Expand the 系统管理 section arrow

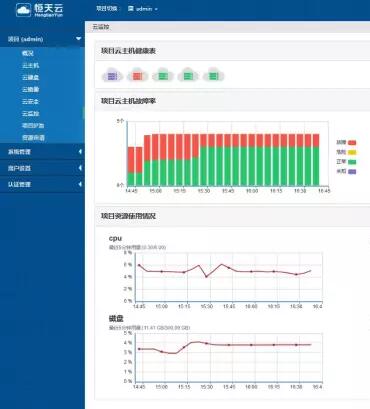point(80,152)
